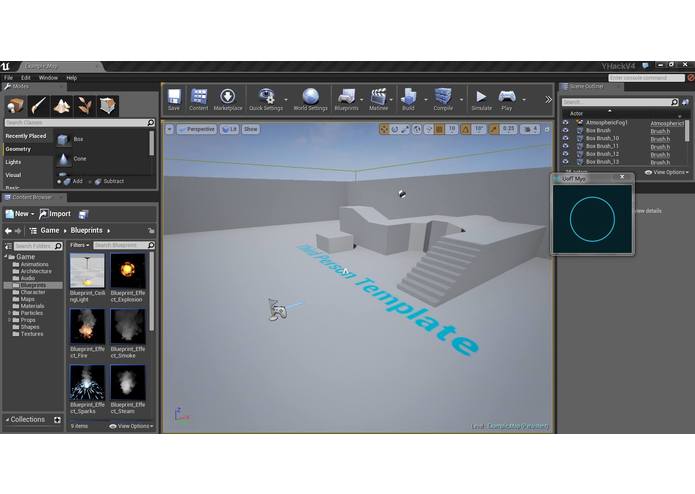695x494 pixels.
Task: Open the rotation snap 10° dropdown
Action: [x=479, y=129]
